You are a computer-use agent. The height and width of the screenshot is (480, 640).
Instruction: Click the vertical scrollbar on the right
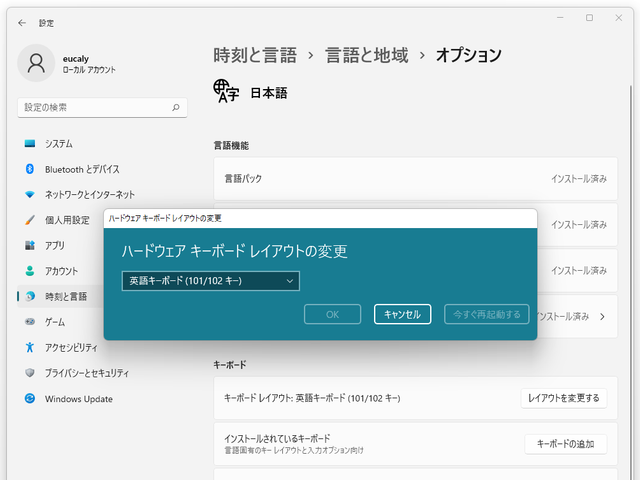click(x=631, y=282)
